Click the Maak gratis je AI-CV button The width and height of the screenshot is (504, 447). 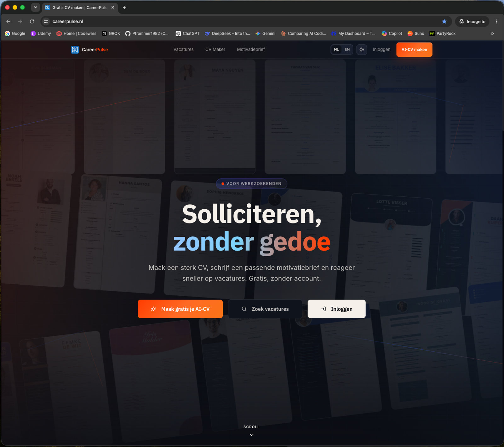coord(180,309)
